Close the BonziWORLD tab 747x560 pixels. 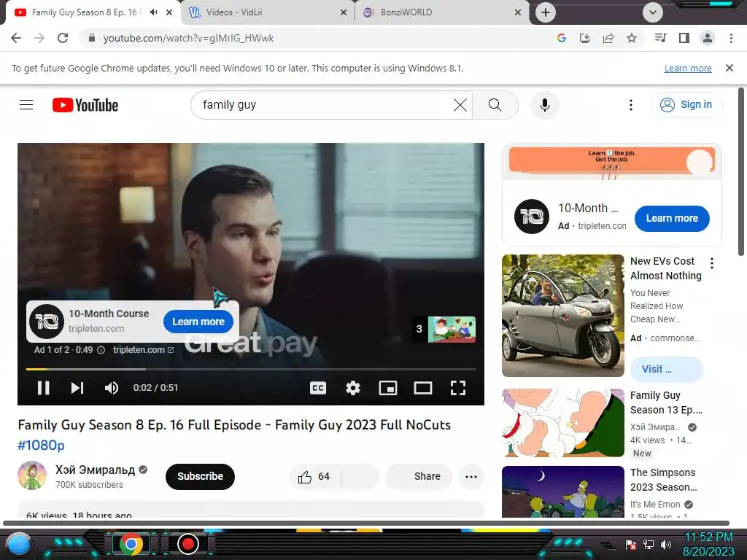point(518,12)
